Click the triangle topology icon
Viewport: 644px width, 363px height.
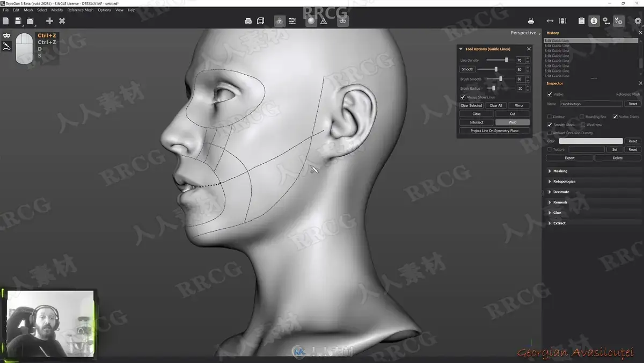[x=324, y=21]
